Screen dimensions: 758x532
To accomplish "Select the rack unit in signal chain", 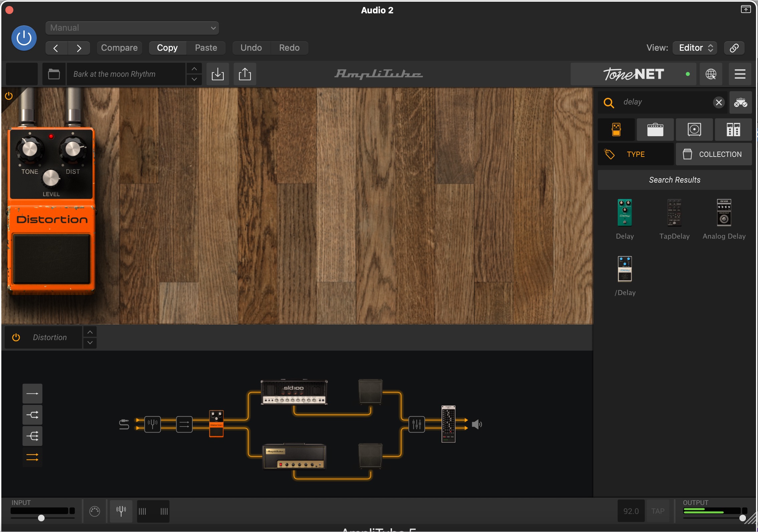I will tap(448, 424).
